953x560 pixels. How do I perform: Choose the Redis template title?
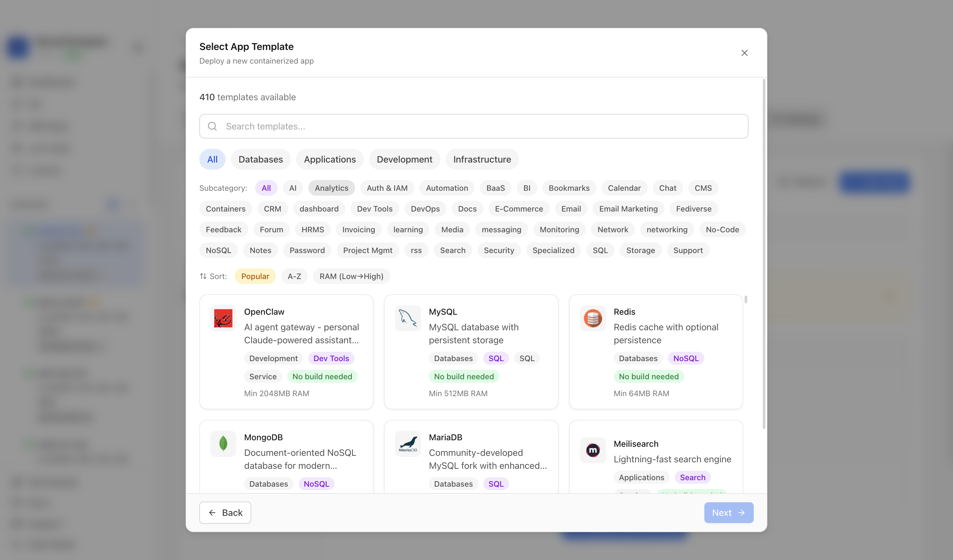(x=625, y=312)
